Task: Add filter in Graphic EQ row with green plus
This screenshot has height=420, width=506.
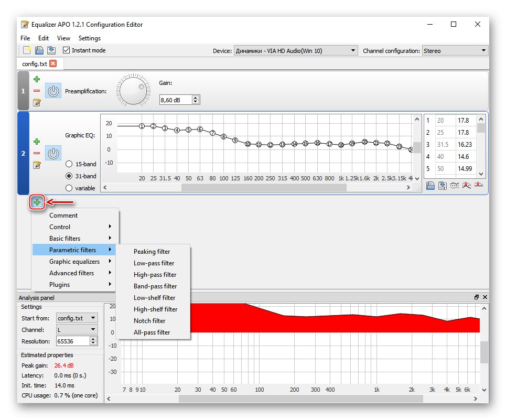Action: coord(37,142)
